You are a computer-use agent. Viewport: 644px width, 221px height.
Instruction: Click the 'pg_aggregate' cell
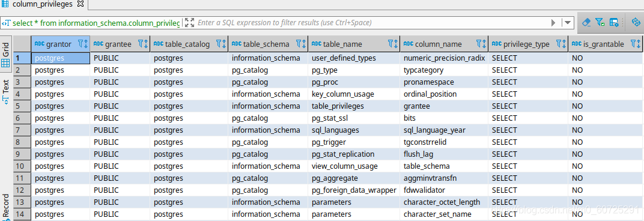(354, 178)
